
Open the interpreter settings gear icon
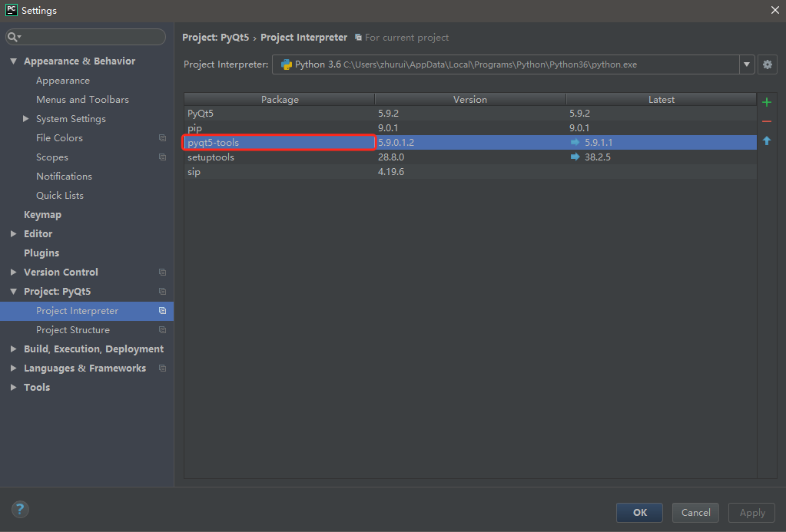coord(767,64)
